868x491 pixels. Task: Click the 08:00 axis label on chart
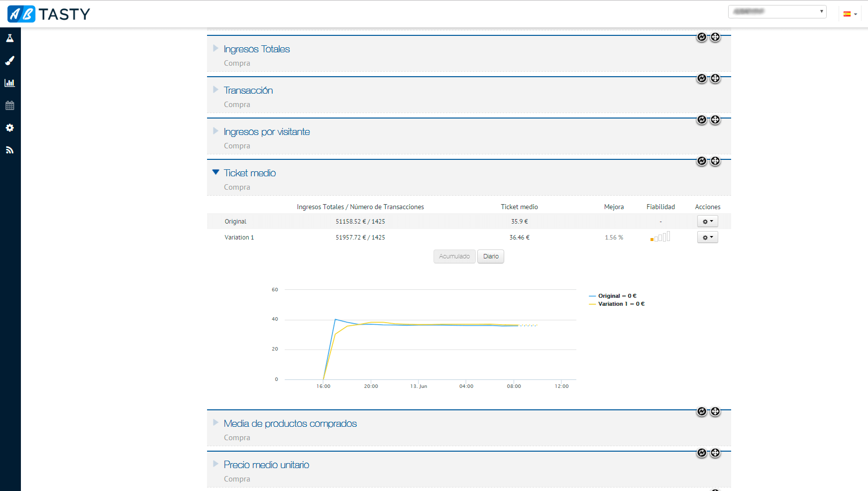(514, 386)
